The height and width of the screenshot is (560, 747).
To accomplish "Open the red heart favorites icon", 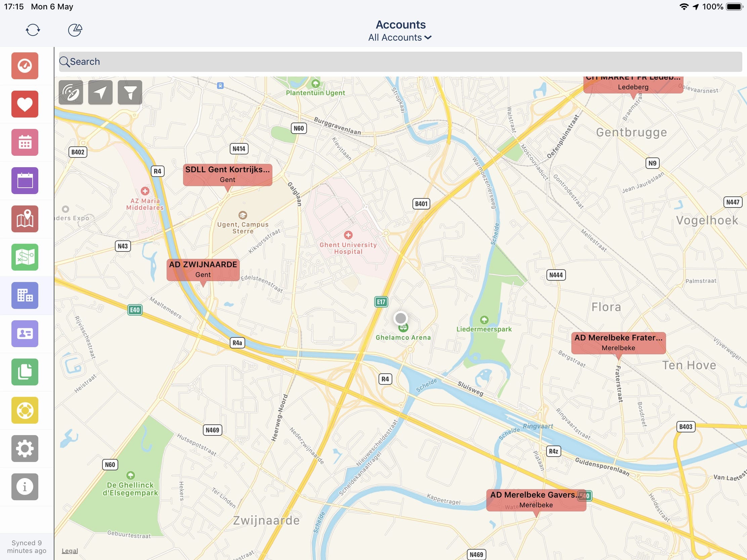I will pos(25,104).
